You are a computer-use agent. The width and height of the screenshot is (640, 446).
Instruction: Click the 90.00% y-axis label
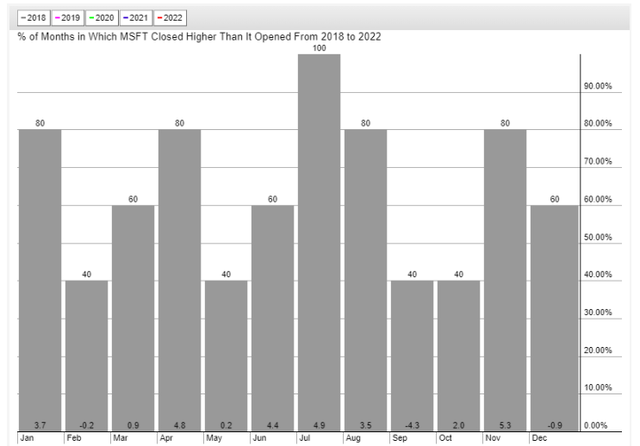[x=598, y=86]
